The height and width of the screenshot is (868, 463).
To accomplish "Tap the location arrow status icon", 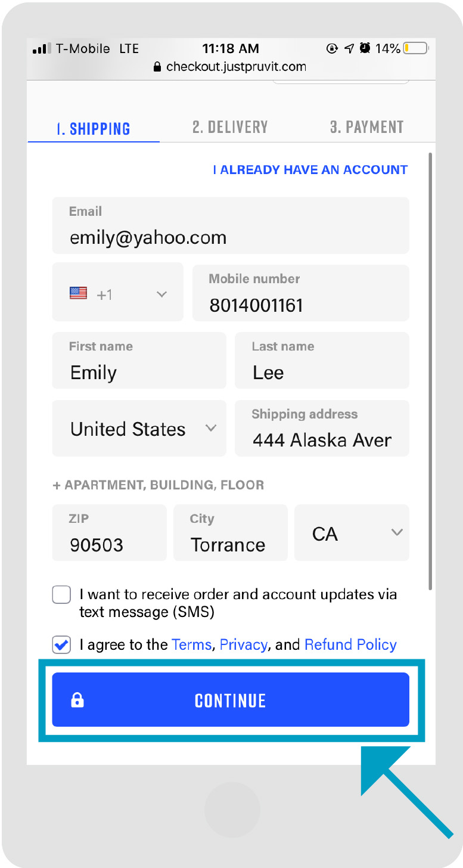I will 349,48.
